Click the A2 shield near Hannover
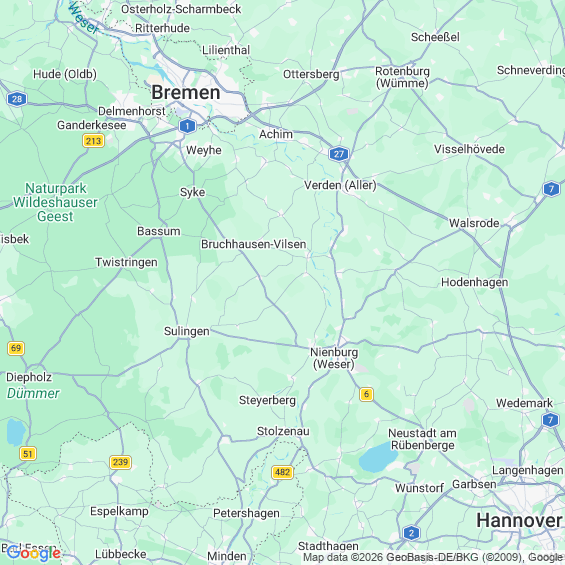Image resolution: width=565 pixels, height=565 pixels. (x=411, y=533)
